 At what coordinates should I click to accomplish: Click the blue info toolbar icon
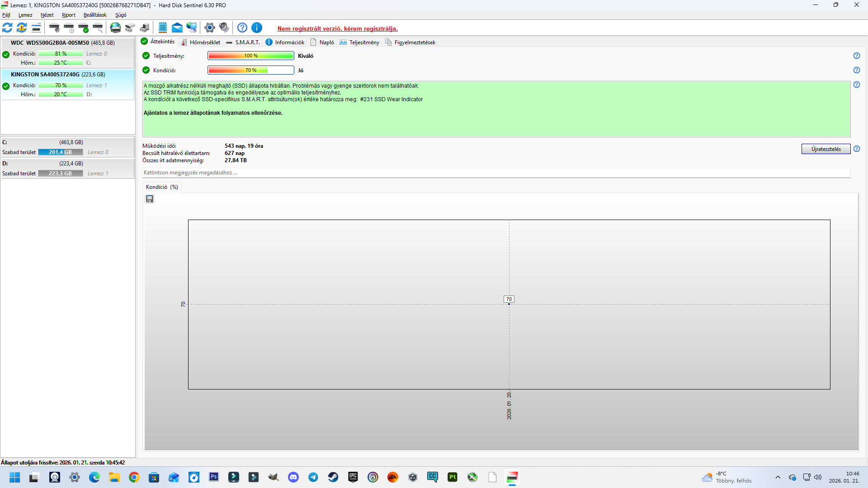pos(257,28)
